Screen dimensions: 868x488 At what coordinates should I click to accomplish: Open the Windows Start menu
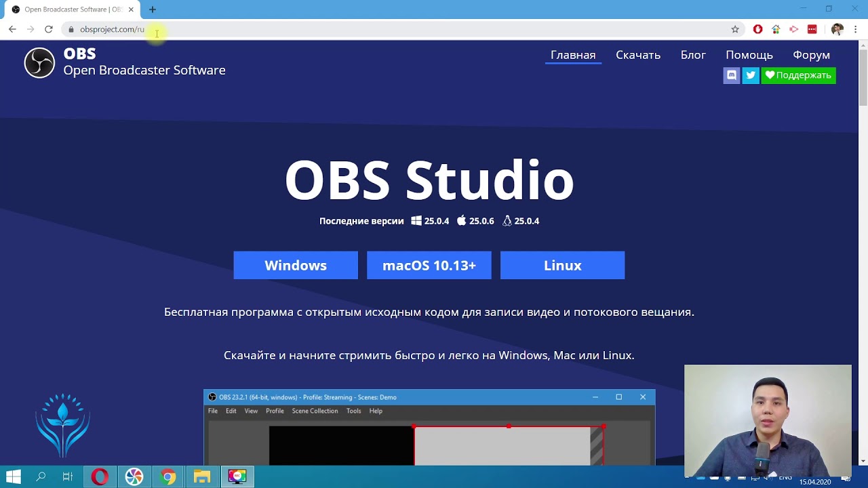pos(13,476)
